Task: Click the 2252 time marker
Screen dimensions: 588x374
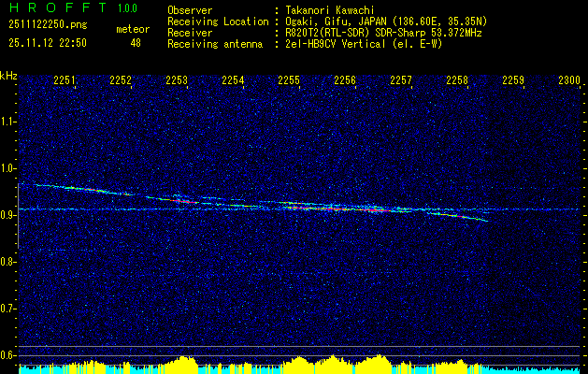Action: 121,80
